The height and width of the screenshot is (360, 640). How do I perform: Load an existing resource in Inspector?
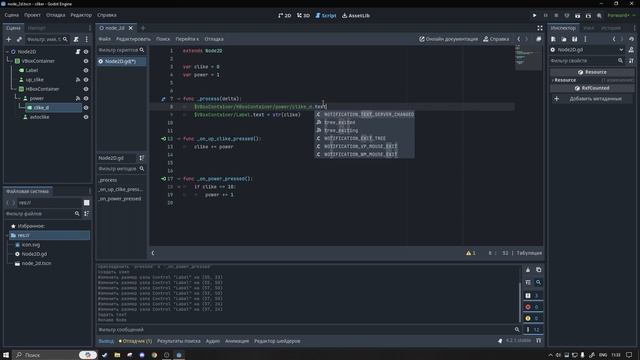(x=564, y=39)
